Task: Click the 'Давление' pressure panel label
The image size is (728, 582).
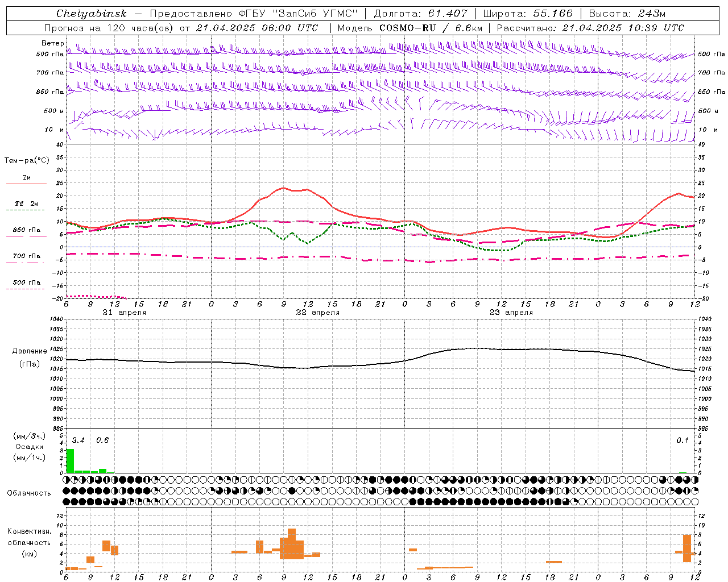Action: coord(30,351)
